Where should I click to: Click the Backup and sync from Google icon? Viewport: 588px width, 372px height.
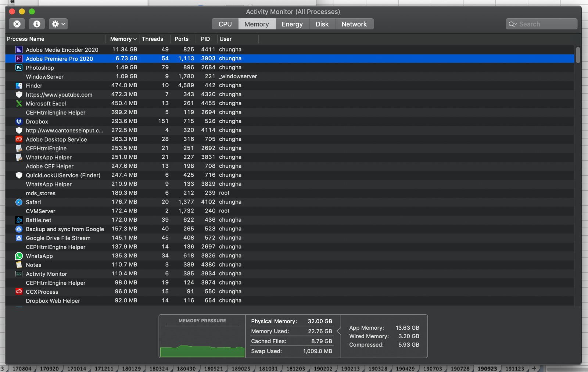pyautogui.click(x=19, y=229)
